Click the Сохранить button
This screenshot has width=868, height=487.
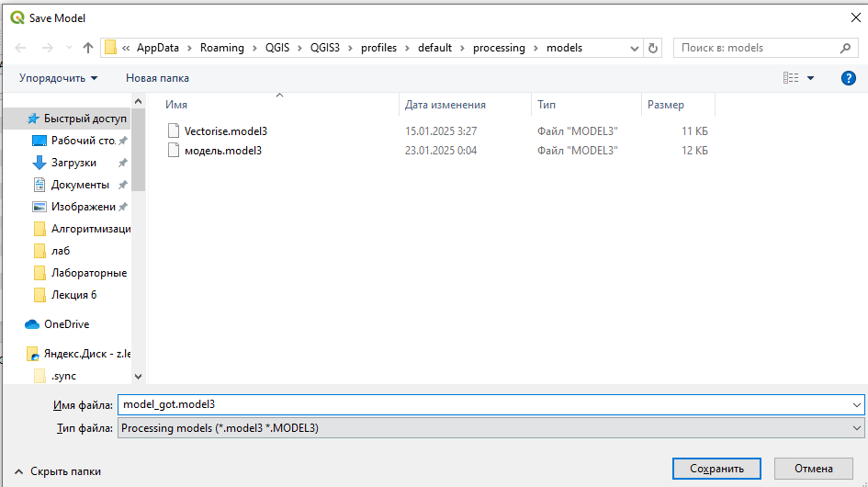(716, 469)
